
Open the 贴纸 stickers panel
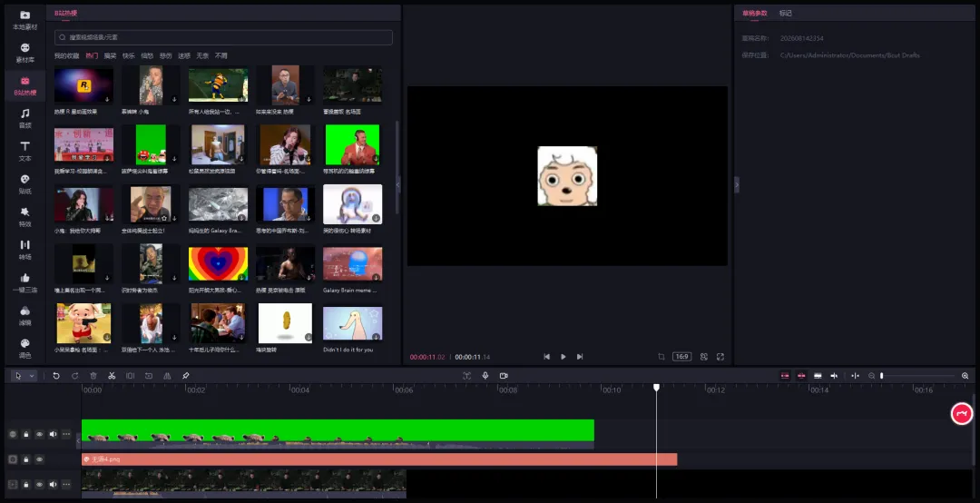25,184
